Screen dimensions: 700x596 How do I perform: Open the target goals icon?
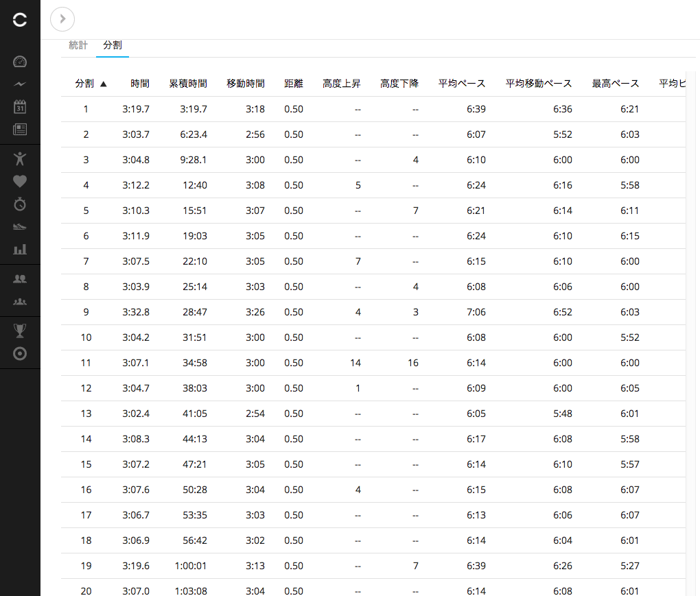tap(20, 354)
